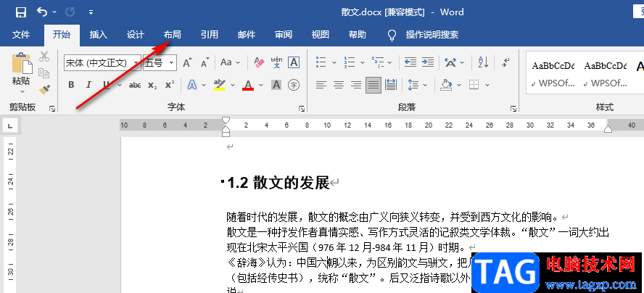Click the multilevel list icon
Screen dimensions: 644x293
pos(377,62)
